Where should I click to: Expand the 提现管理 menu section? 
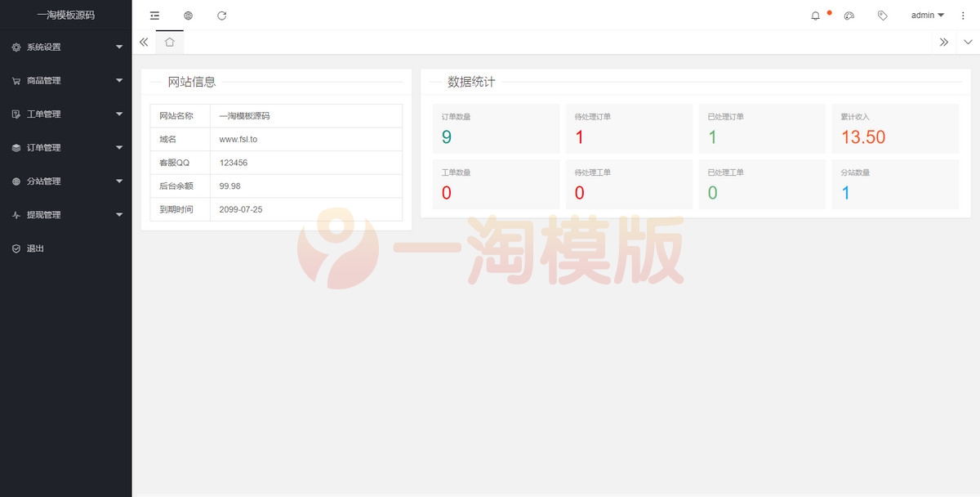pyautogui.click(x=47, y=214)
